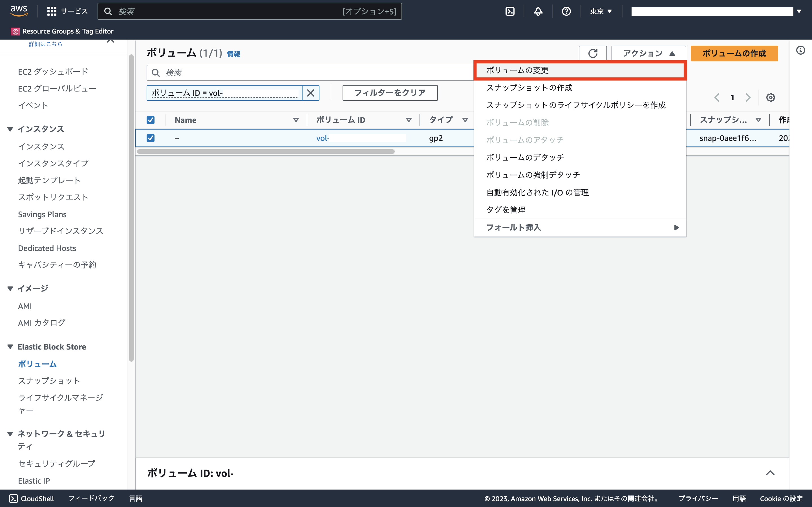This screenshot has height=507, width=812.
Task: Click the refresh icon above the volumes table
Action: click(x=593, y=53)
